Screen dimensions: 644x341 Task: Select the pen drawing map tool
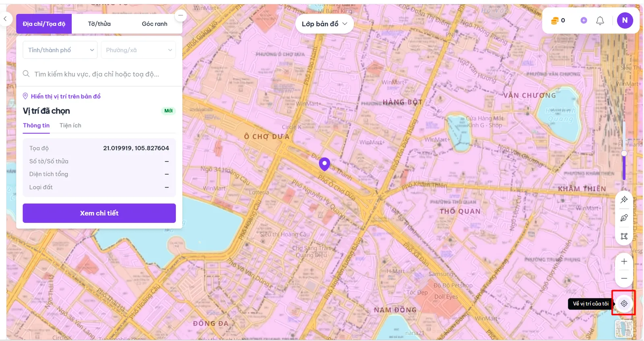624,218
